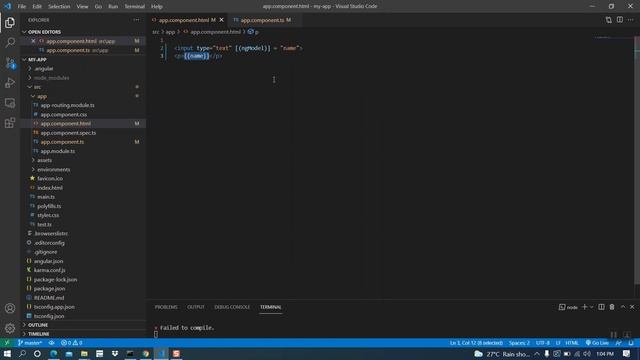The image size is (640, 360).
Task: Open the Manage gear icon
Action: click(10, 328)
